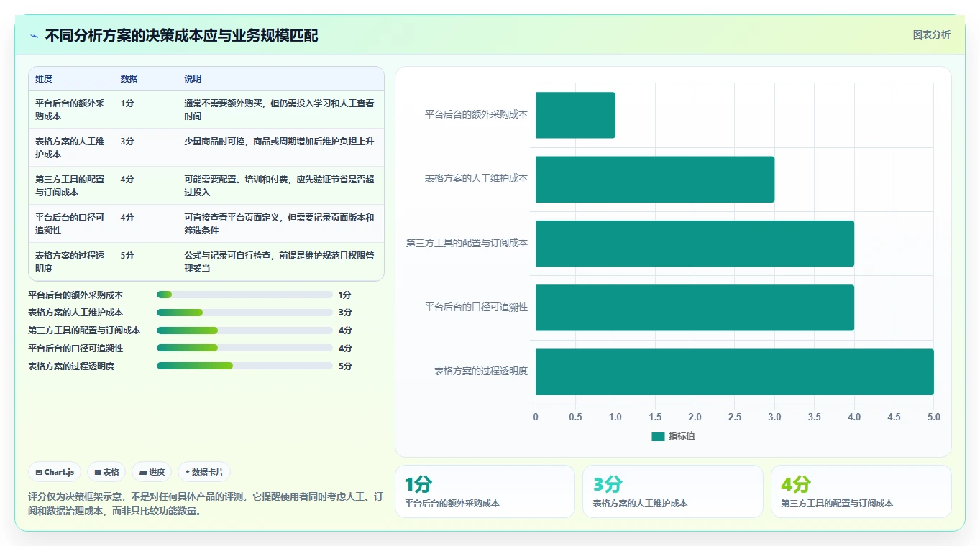Screen dimensions: 980x546
Task: Click the chart axis label 表格方案的过程透明度
Action: click(480, 371)
